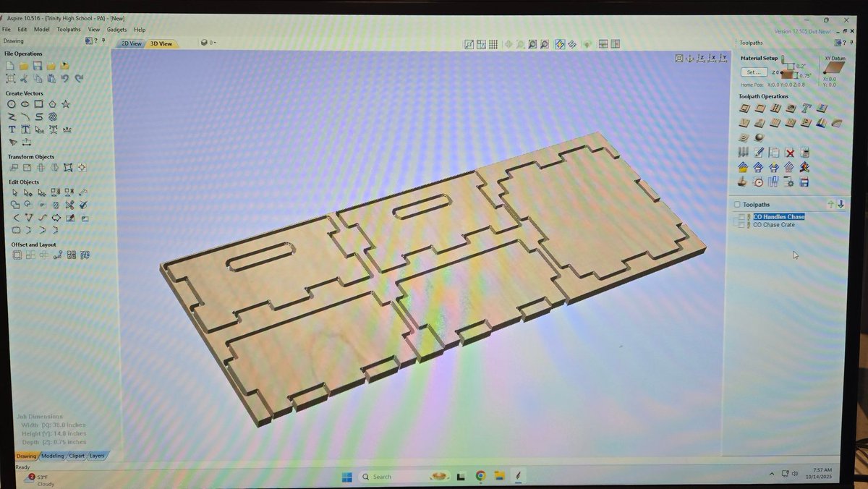Click the Edit Toolpath pencil icon
Screen dimensions: 868x489
click(759, 153)
